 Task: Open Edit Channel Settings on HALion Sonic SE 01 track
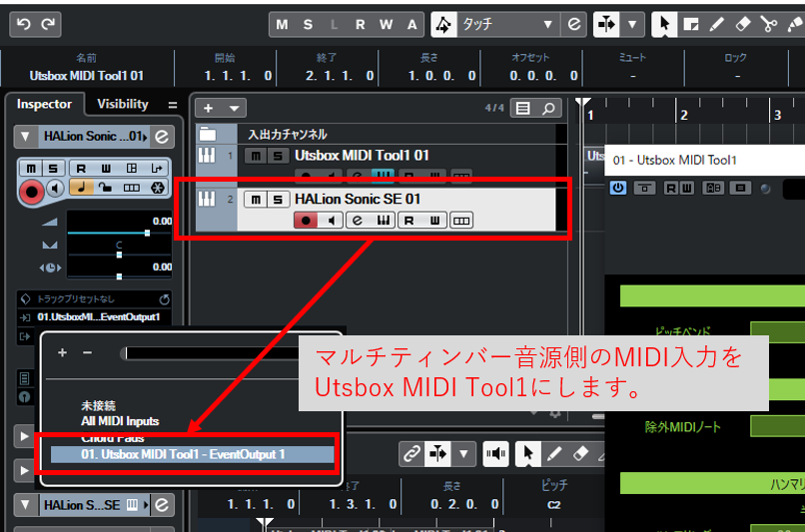[x=358, y=221]
